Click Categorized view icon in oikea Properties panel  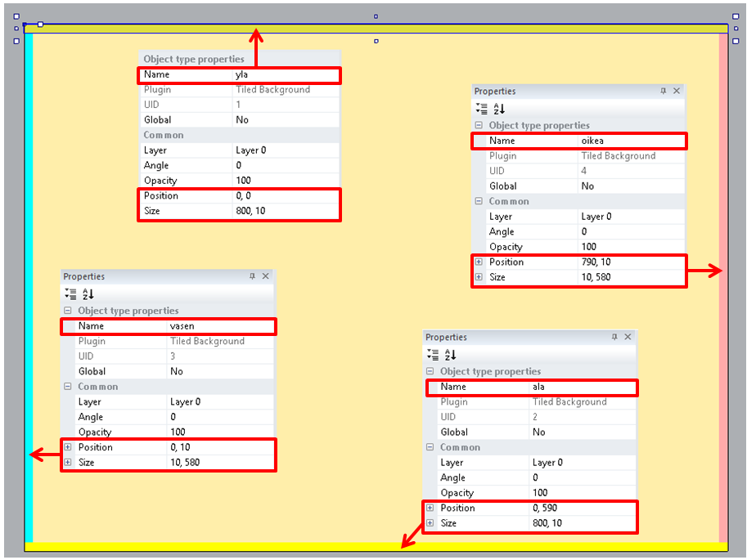(x=481, y=109)
